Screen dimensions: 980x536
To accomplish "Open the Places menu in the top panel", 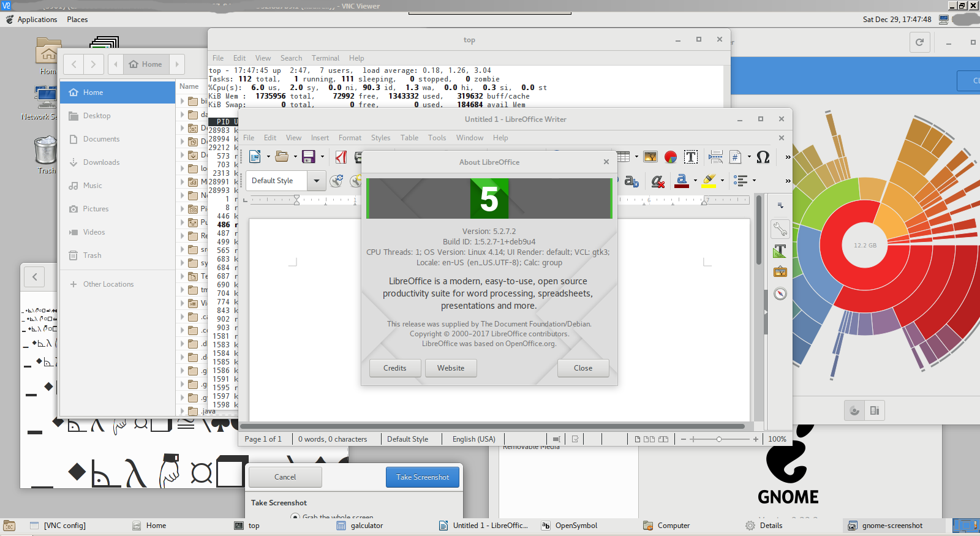I will (x=77, y=20).
